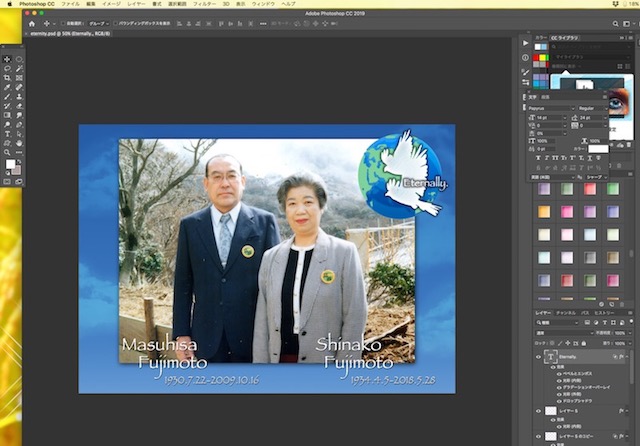Screen dimensions: 640x446
Task: Apply Faux Bold in Character panel
Action: point(538,158)
